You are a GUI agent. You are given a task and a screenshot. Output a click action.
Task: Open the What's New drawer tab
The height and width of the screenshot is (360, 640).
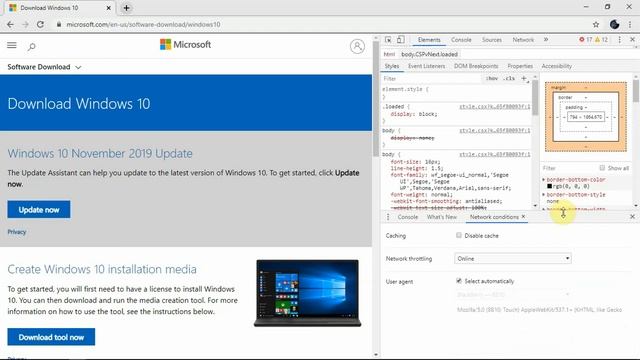(442, 217)
